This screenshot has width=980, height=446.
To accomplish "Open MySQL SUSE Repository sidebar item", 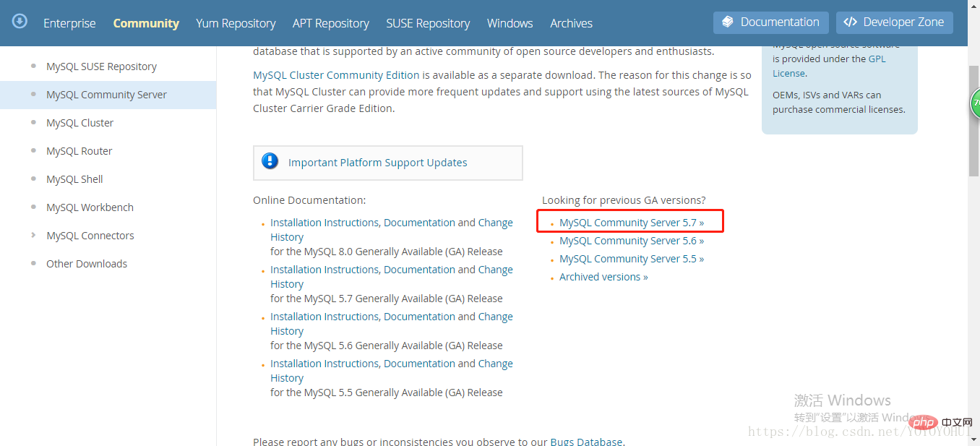I will (x=101, y=67).
